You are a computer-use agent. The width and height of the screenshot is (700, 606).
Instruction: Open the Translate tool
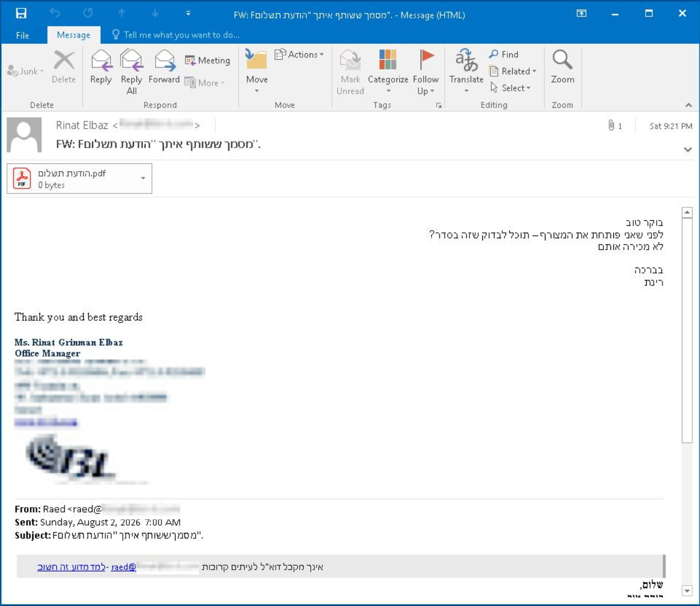point(466,71)
